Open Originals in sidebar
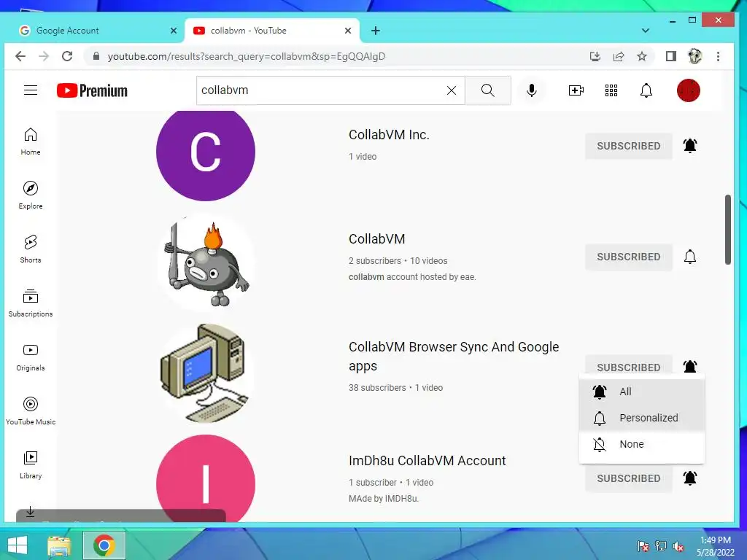Viewport: 747px width, 560px height. click(x=31, y=357)
